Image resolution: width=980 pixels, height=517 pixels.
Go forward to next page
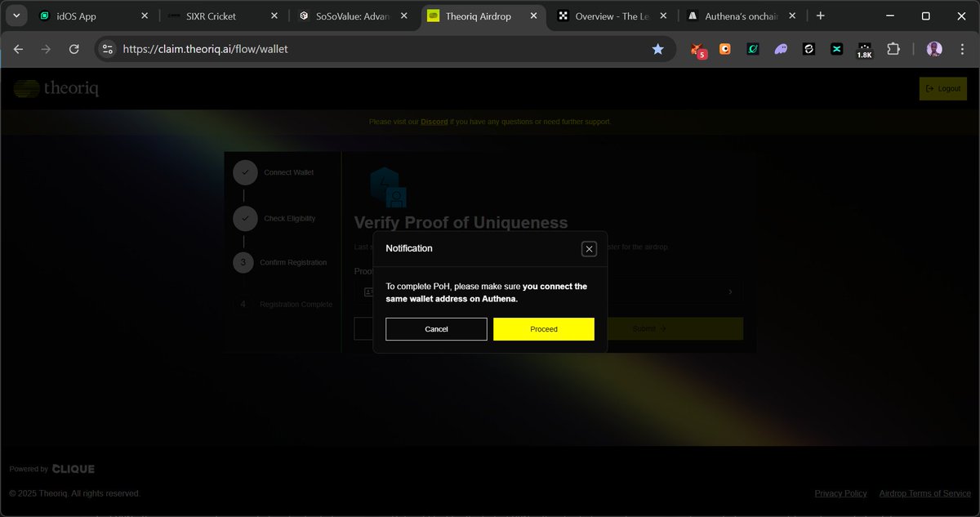tap(46, 49)
